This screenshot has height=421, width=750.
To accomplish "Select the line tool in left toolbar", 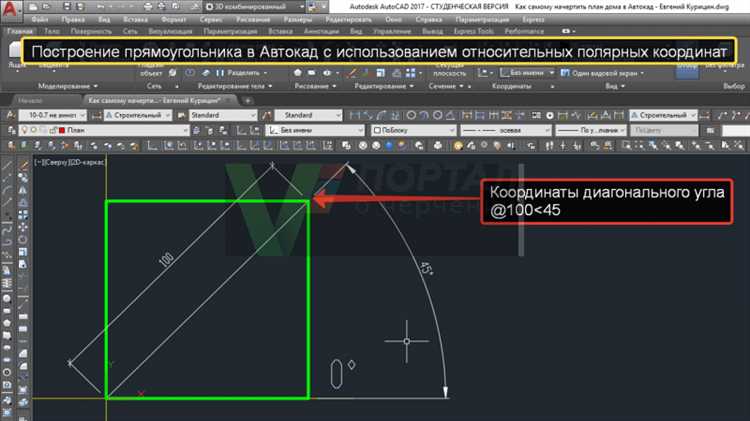I will 8,164.
